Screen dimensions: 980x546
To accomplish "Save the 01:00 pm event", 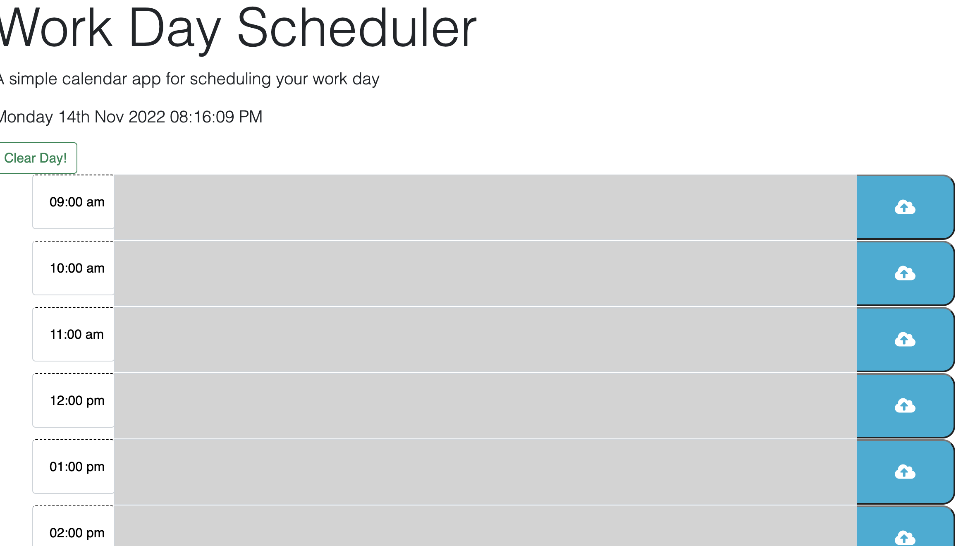I will (905, 472).
